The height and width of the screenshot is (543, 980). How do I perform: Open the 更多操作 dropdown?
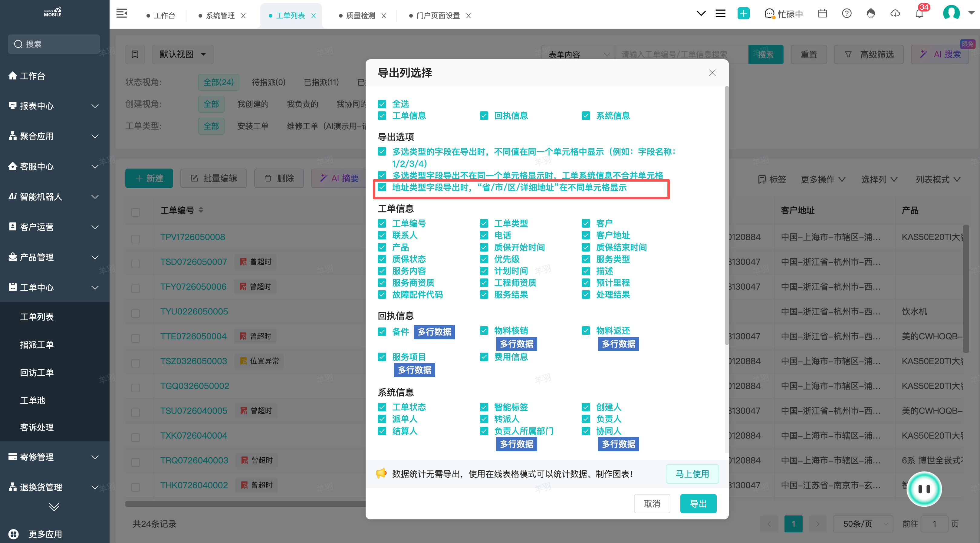click(823, 179)
